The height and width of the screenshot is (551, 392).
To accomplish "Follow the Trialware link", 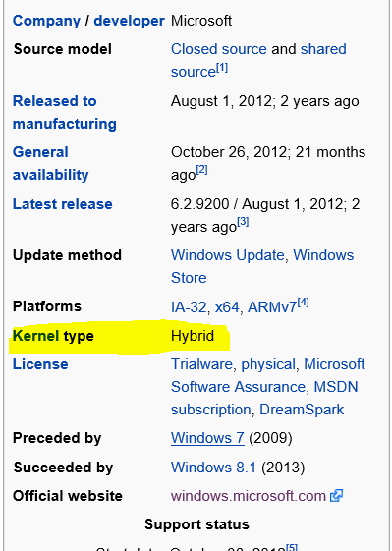I will [201, 364].
